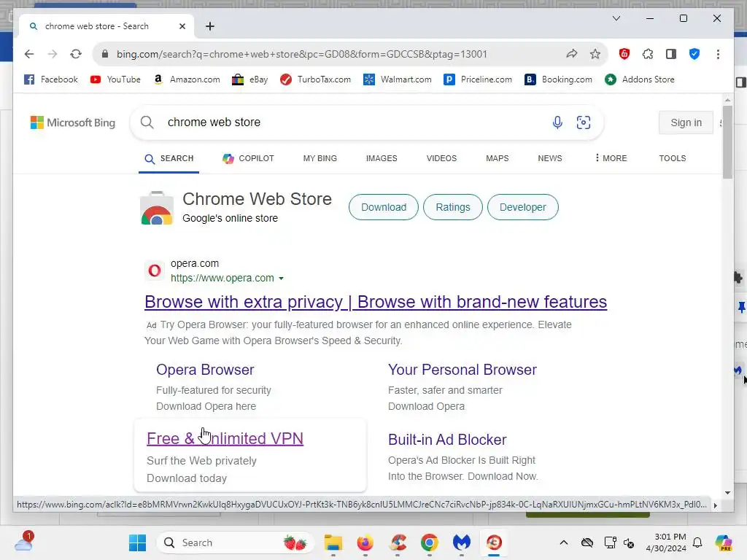
Task: Select the SEARCH tab
Action: tap(169, 158)
